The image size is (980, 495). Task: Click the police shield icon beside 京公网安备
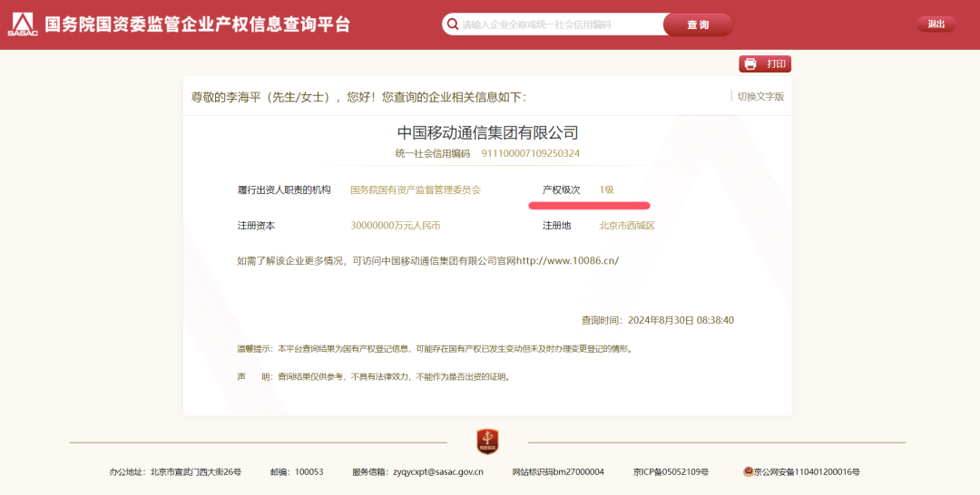click(x=748, y=472)
